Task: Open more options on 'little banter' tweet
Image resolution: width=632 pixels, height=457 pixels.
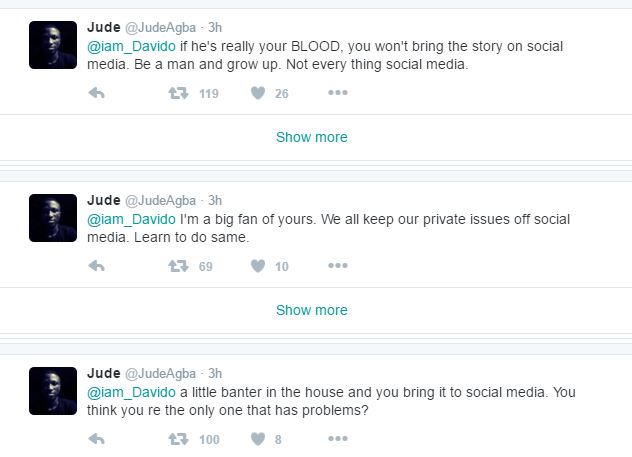Action: [338, 439]
